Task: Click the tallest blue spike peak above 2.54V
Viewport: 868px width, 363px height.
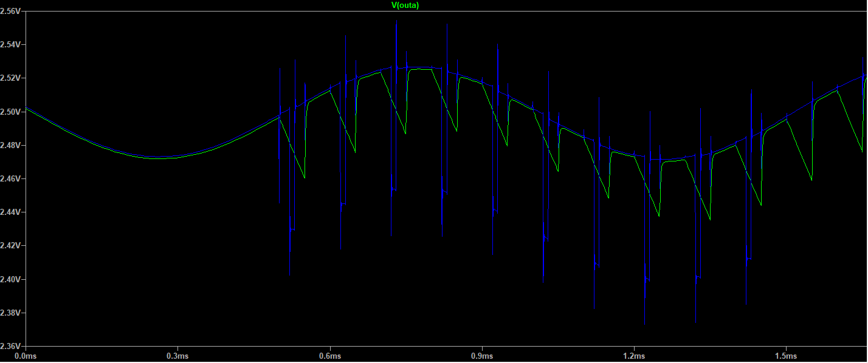Action: [x=396, y=22]
